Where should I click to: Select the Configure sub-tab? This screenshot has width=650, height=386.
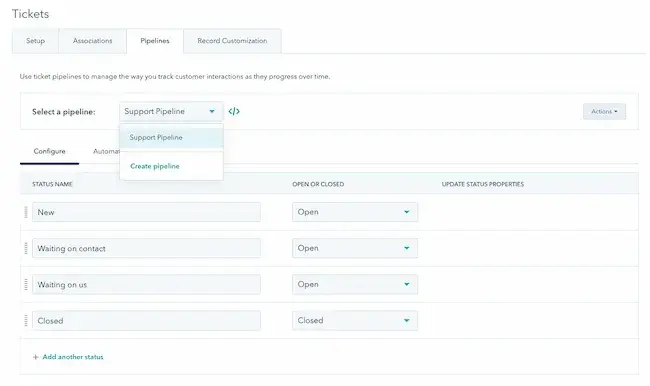[49, 151]
